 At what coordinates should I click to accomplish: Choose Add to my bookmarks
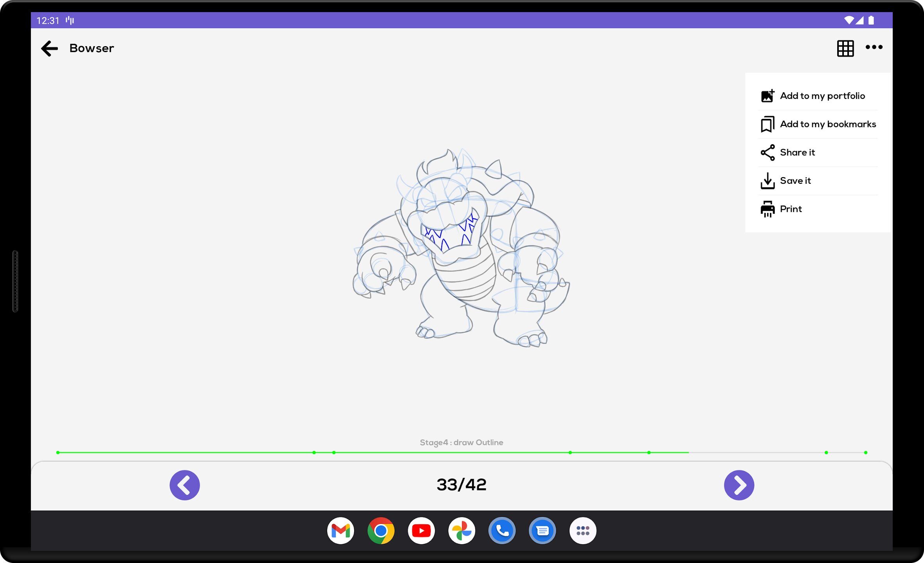[817, 124]
